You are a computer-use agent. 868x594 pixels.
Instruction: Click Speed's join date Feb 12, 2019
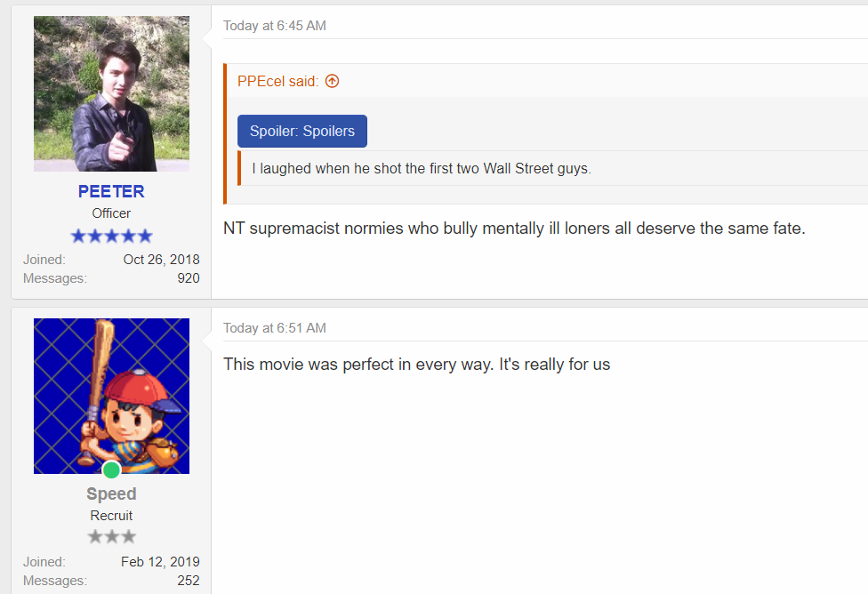click(x=160, y=562)
